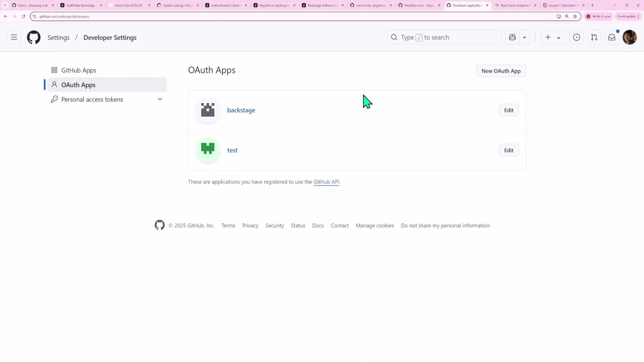Switch to the Advice Slip JSON API tab
This screenshot has width=644, height=362.
[x=129, y=5]
